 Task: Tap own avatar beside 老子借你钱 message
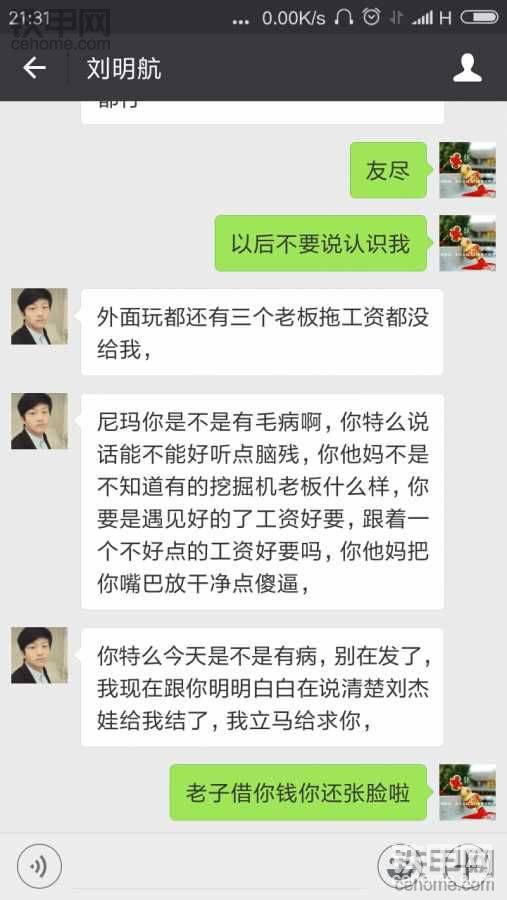467,792
